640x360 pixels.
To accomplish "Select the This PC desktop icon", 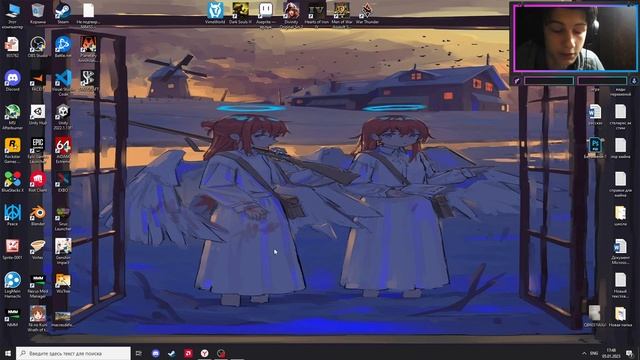I will point(12,16).
